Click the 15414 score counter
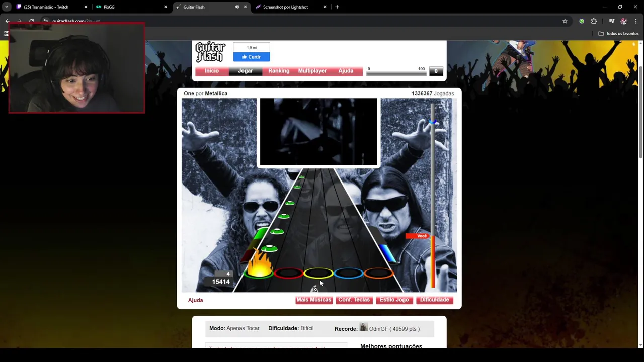The height and width of the screenshot is (362, 644). click(221, 282)
